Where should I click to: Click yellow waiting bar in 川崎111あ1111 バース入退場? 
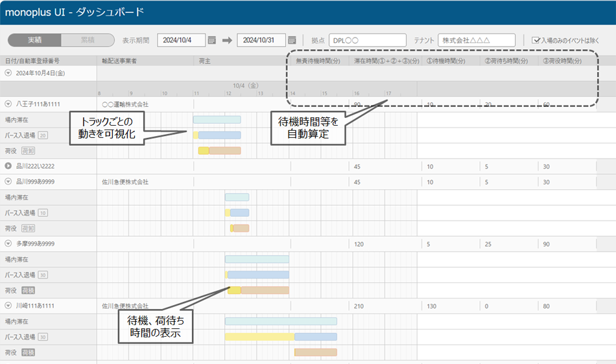(259, 337)
